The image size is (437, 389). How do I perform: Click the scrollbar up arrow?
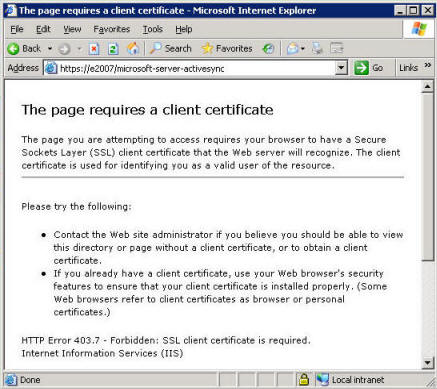427,87
